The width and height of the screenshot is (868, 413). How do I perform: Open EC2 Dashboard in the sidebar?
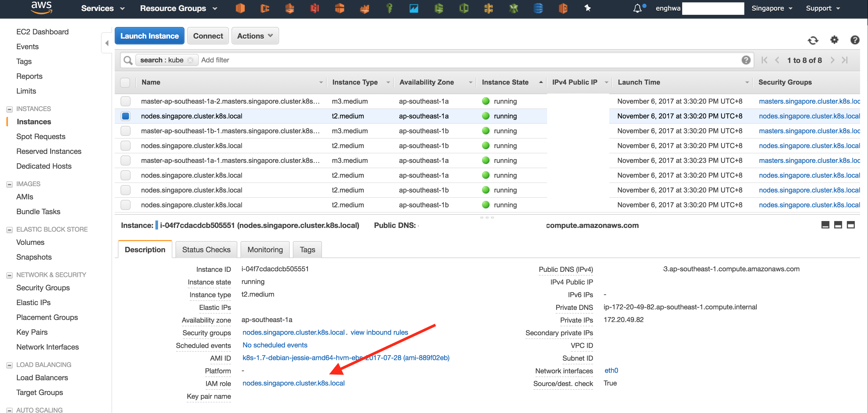coord(43,32)
